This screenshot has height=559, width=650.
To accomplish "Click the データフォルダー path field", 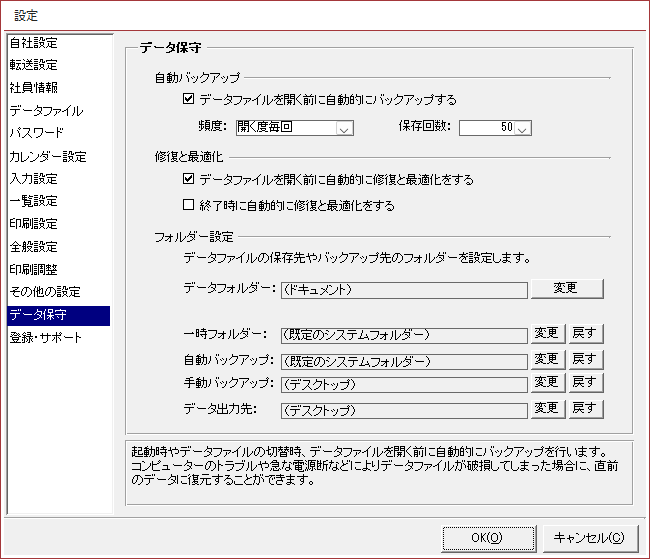I will [403, 289].
